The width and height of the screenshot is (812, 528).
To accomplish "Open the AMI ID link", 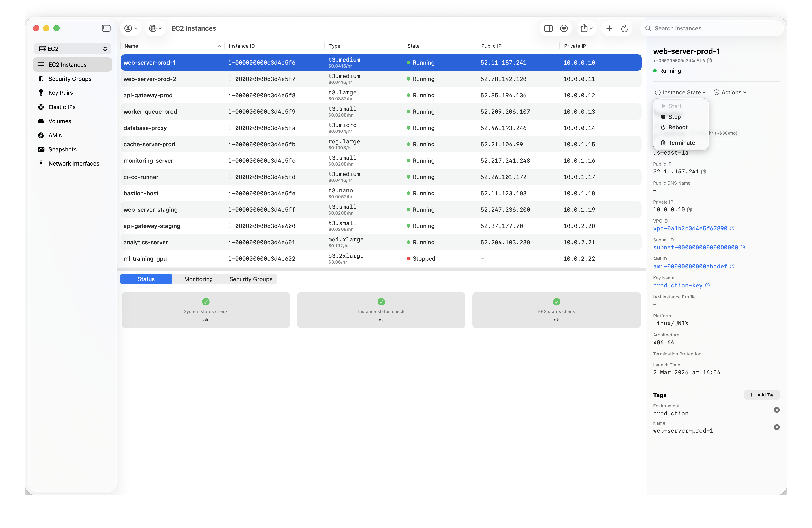I will [x=690, y=267].
